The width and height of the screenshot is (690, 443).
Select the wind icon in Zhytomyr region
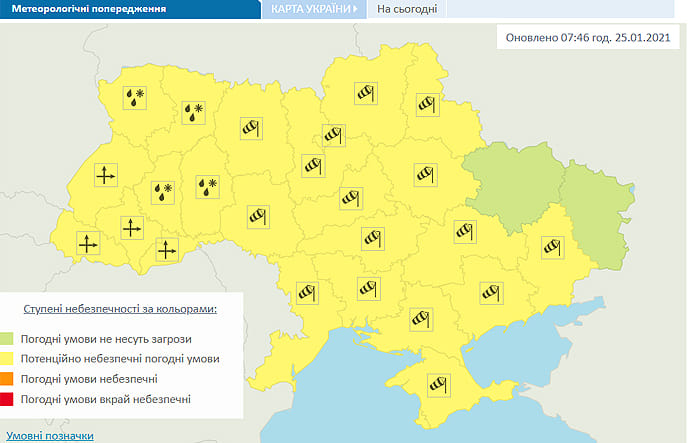251,127
